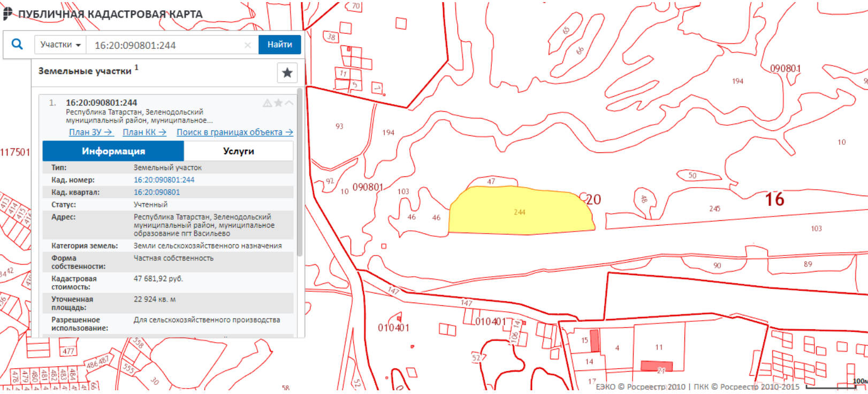Click the warning triangle icon on result
The height and width of the screenshot is (394, 868).
(267, 103)
